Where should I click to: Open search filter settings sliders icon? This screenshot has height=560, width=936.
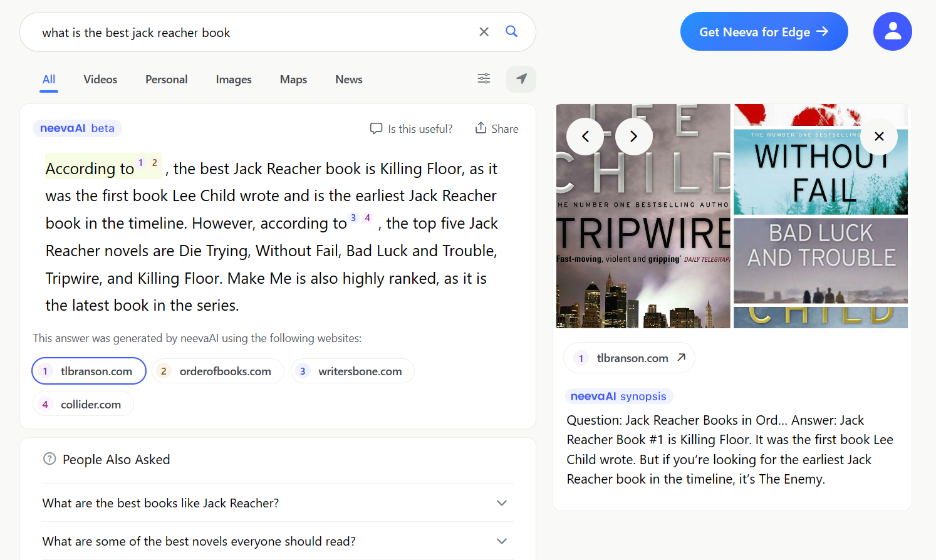click(x=484, y=78)
